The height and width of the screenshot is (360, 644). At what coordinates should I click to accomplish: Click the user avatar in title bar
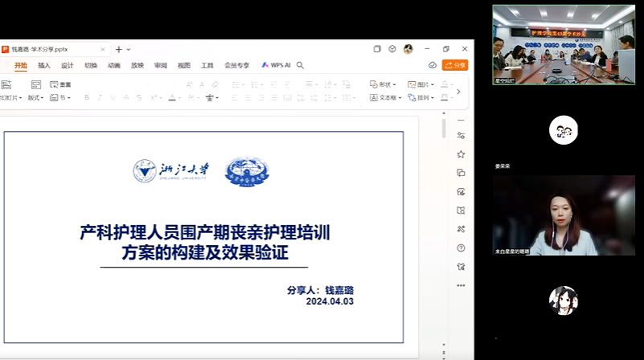[408, 49]
